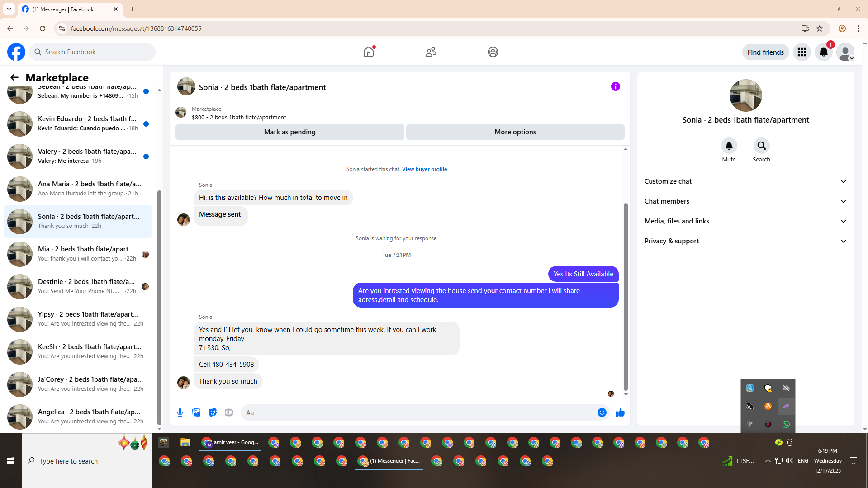This screenshot has height=488, width=868.
Task: Open Valery's conversation
Action: pos(78,156)
